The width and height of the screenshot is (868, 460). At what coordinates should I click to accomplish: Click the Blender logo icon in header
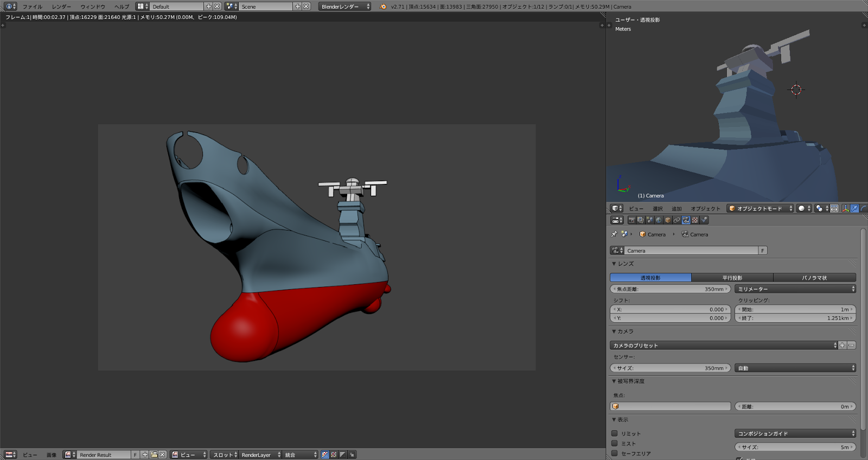tap(383, 7)
